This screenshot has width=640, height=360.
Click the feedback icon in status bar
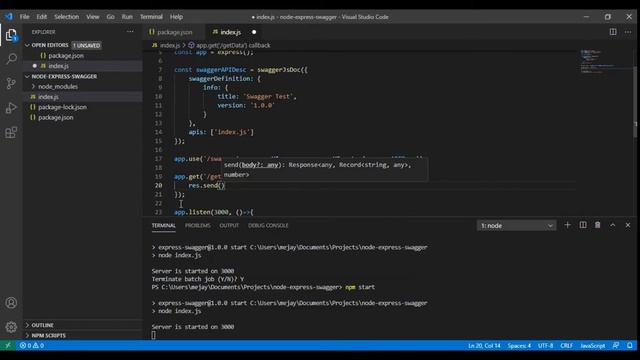point(616,345)
